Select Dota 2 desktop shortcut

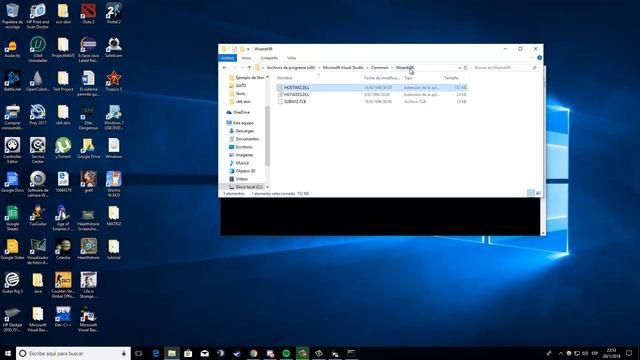[x=88, y=13]
